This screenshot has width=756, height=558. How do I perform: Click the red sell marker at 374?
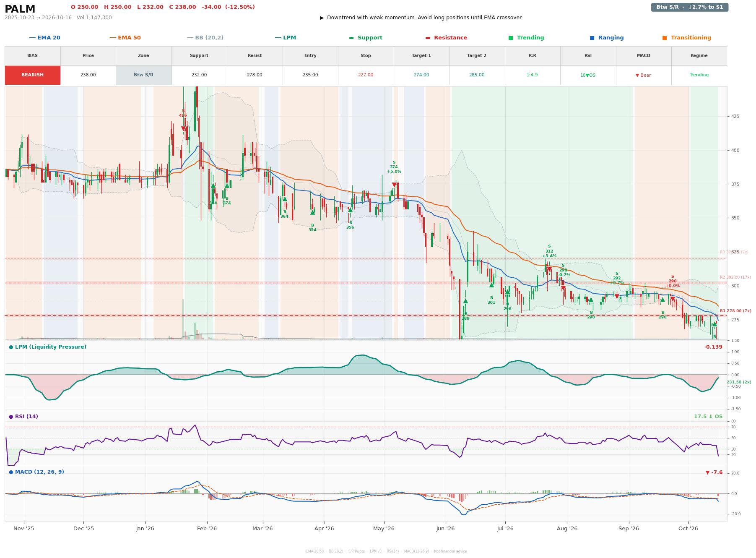point(394,185)
